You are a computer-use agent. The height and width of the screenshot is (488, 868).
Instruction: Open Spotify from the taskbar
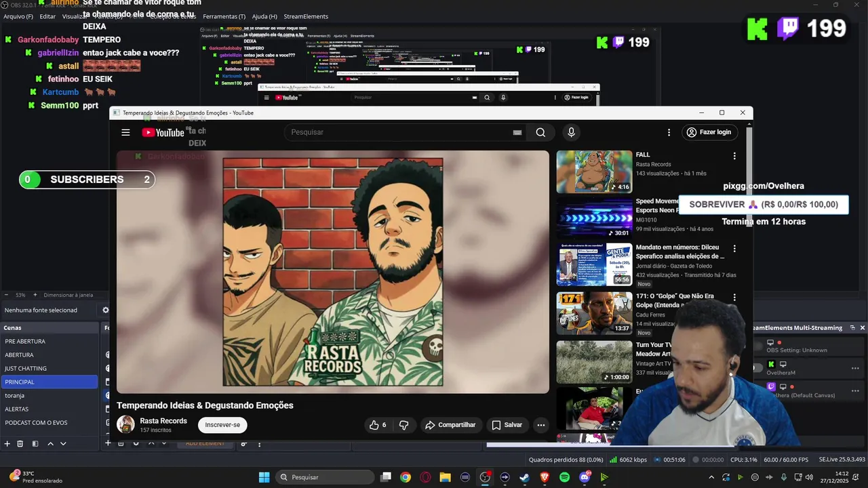565,477
